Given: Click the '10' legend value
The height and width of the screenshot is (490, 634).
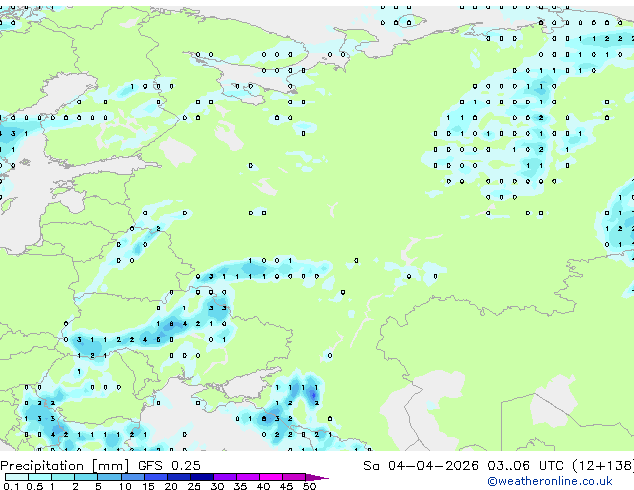Looking at the screenshot, I should coord(125,486).
